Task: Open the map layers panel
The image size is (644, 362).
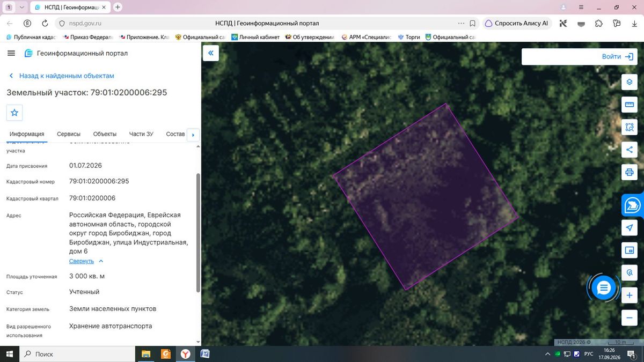Action: (629, 82)
